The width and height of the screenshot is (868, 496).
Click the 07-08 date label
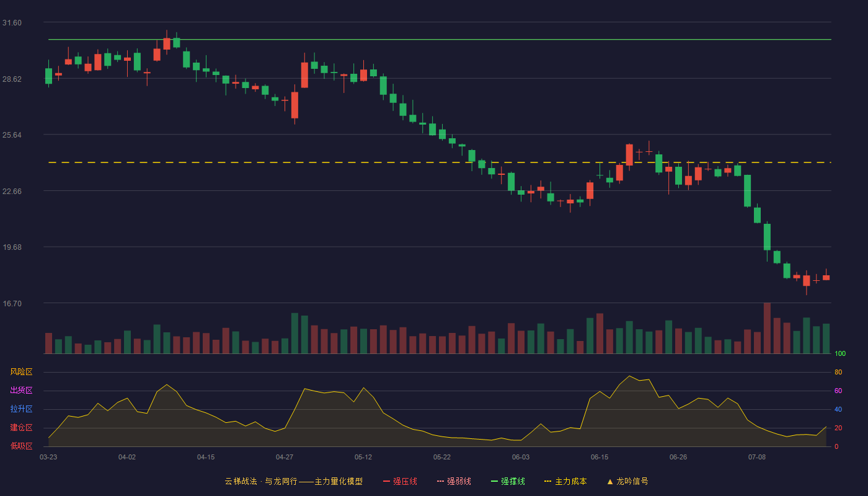pos(757,457)
